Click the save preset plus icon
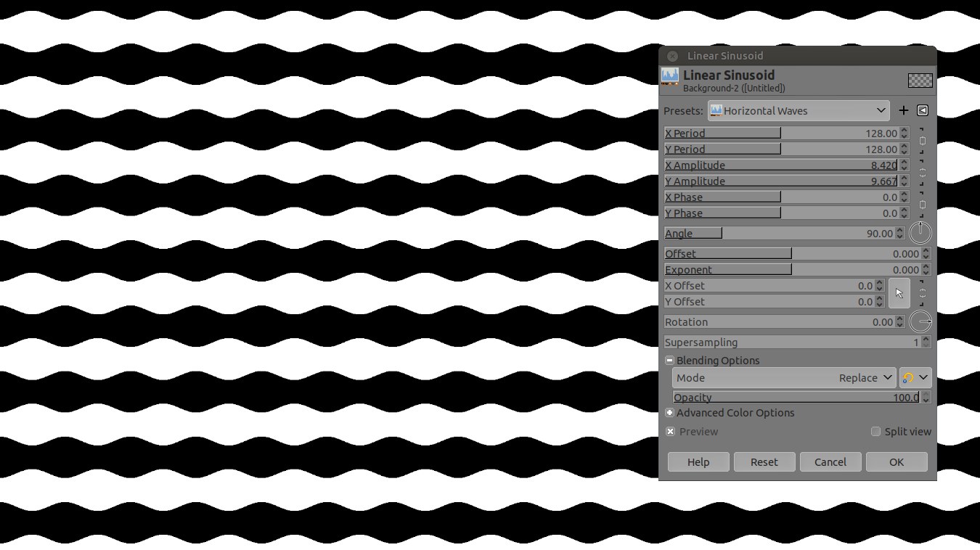The width and height of the screenshot is (980, 550). coord(903,110)
